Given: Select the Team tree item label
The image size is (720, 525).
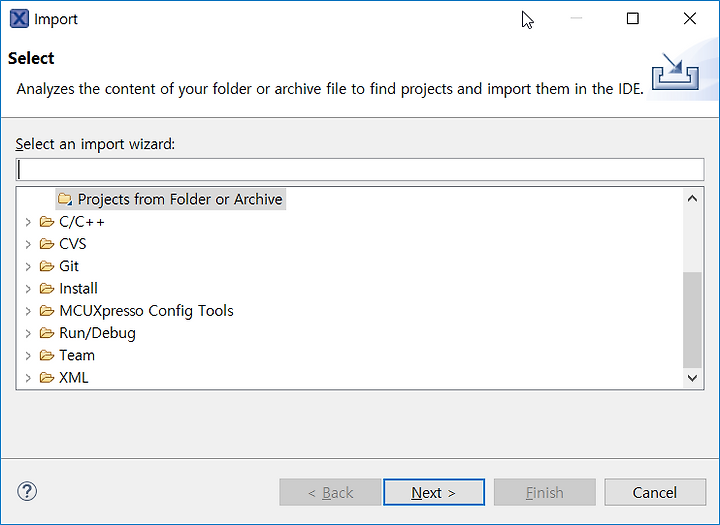Looking at the screenshot, I should [77, 355].
